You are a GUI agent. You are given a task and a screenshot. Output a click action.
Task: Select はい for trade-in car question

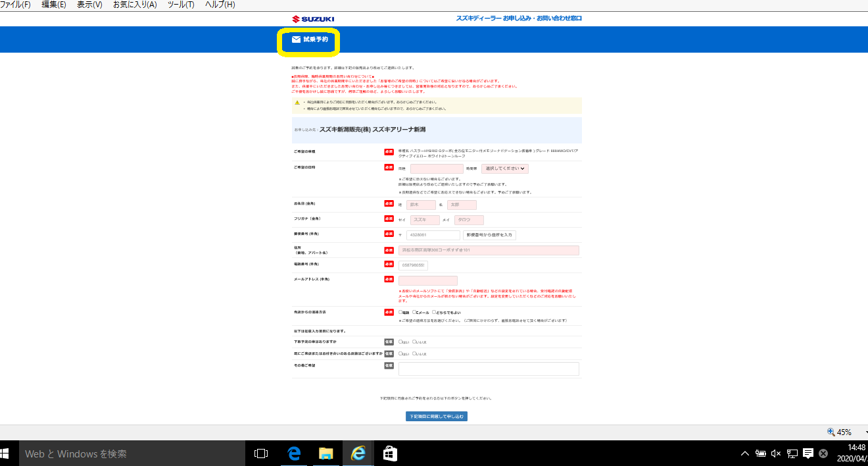pyautogui.click(x=400, y=342)
